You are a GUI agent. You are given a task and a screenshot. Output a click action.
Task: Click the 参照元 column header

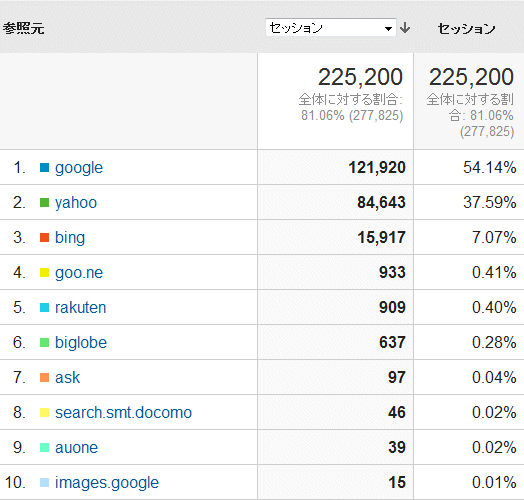23,28
